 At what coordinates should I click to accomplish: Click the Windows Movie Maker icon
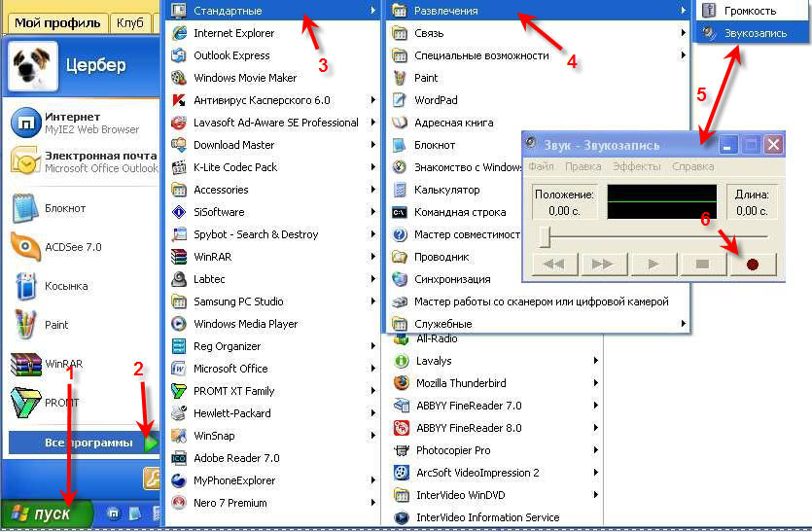coord(179,78)
